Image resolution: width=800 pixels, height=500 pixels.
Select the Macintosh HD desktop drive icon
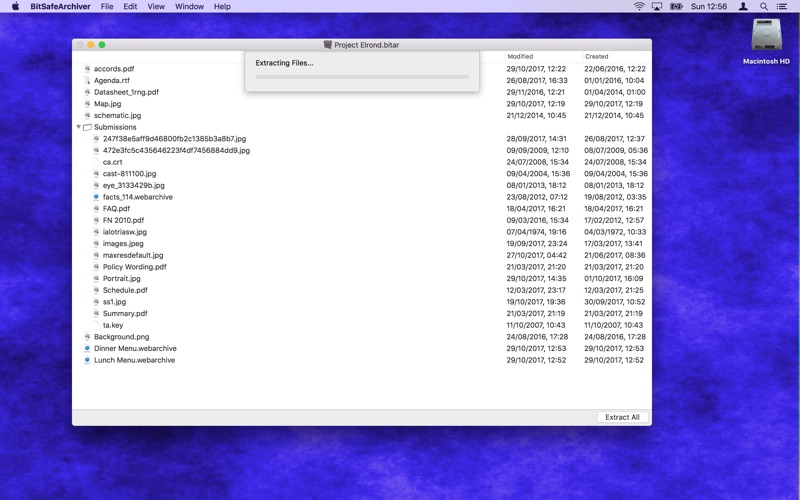(766, 35)
